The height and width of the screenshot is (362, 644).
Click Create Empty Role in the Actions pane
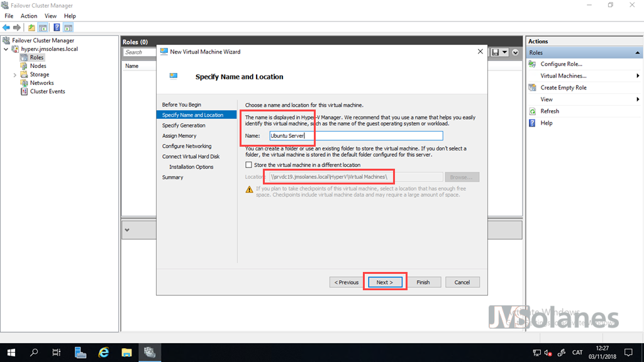563,88
